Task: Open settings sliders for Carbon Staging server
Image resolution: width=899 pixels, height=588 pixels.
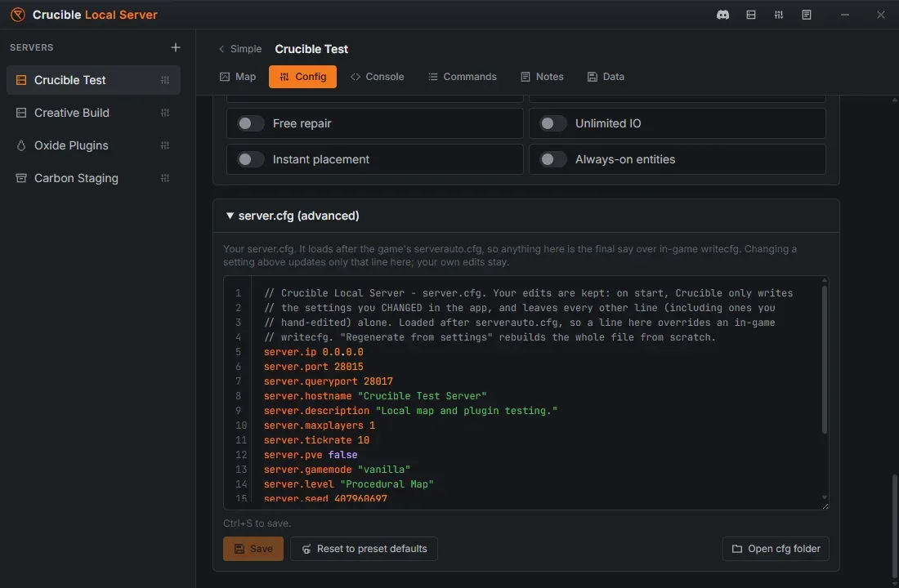Action: (x=165, y=178)
